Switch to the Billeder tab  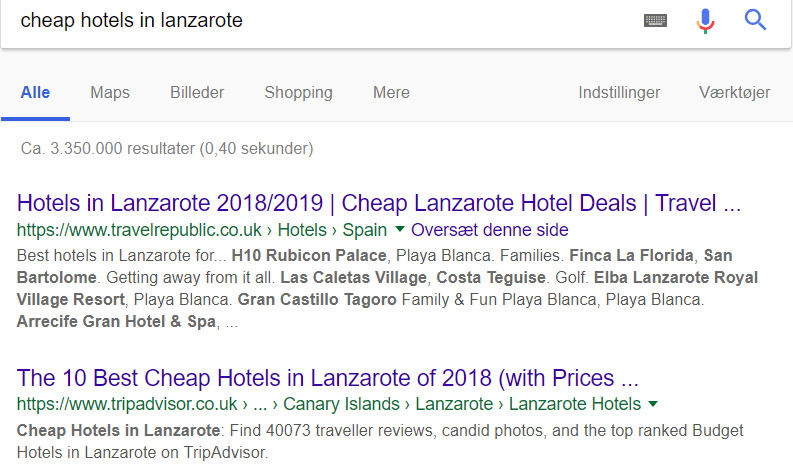197,93
